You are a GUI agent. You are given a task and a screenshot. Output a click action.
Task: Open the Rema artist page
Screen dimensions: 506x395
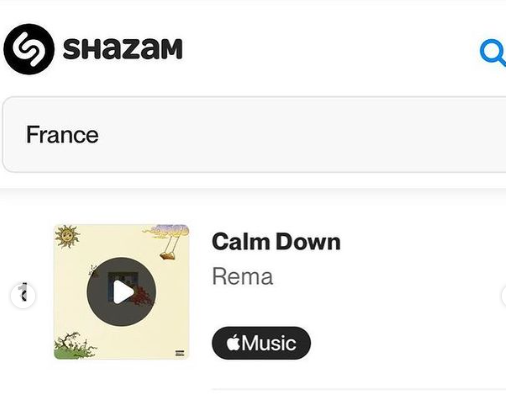click(243, 277)
